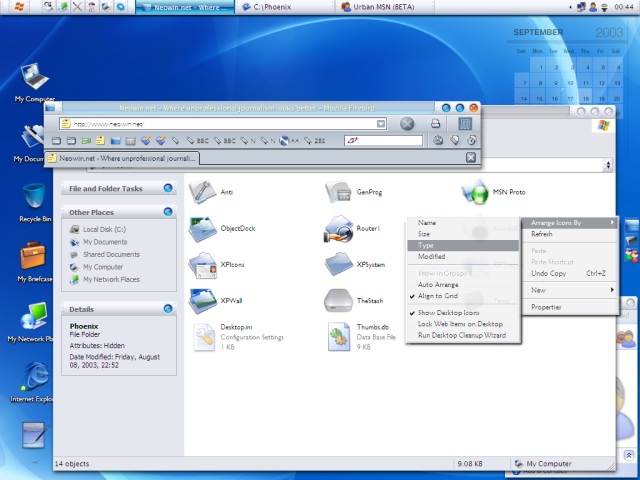640x480 pixels.
Task: Open the Firefox URL bar dropdown
Action: pos(381,124)
